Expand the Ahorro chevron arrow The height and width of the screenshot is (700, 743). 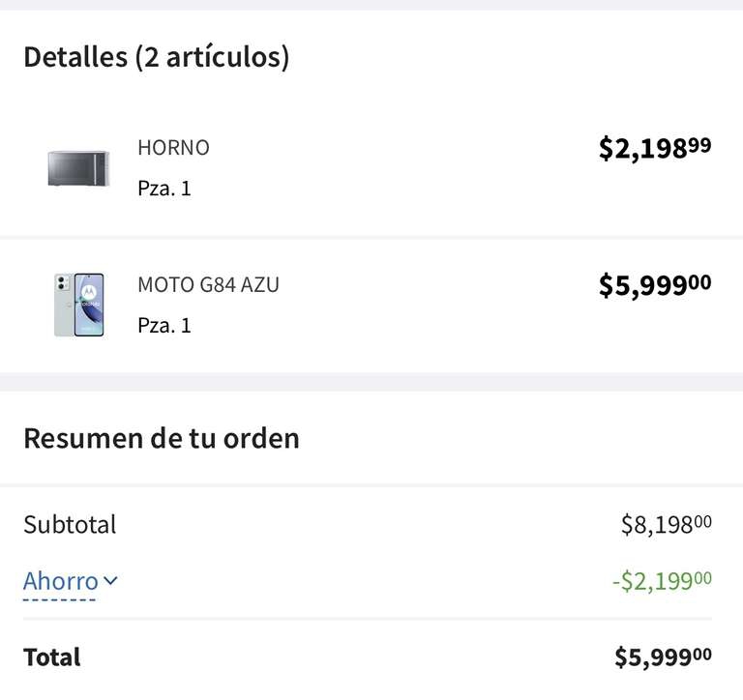point(110,581)
